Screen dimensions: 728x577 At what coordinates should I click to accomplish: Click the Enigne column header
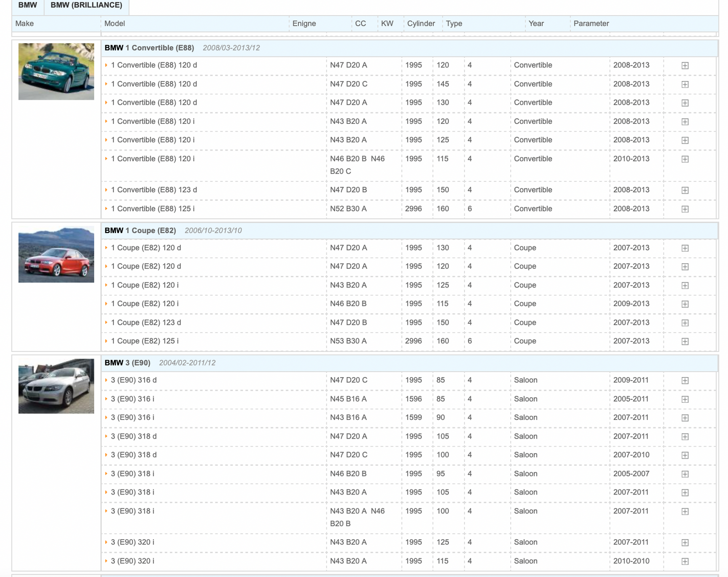coord(304,24)
